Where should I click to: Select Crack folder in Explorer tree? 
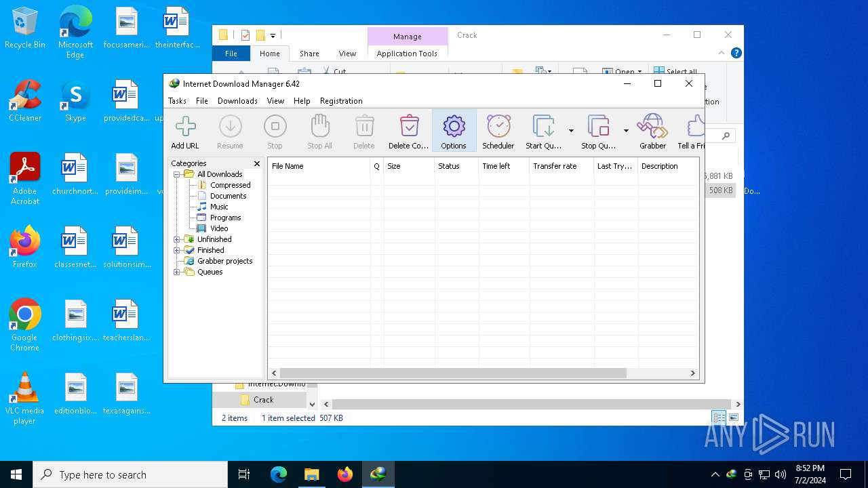click(263, 400)
